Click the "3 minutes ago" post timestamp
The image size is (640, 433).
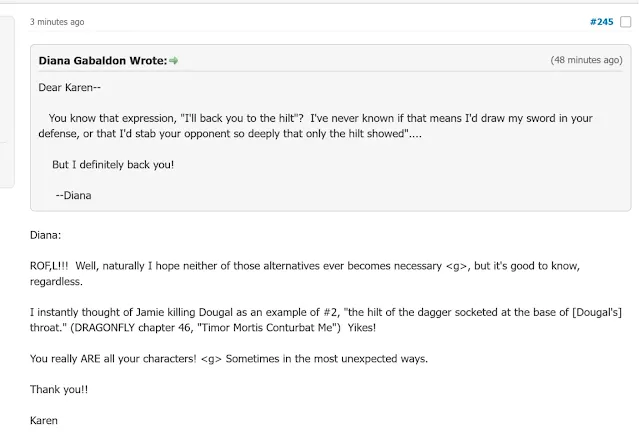pos(57,22)
